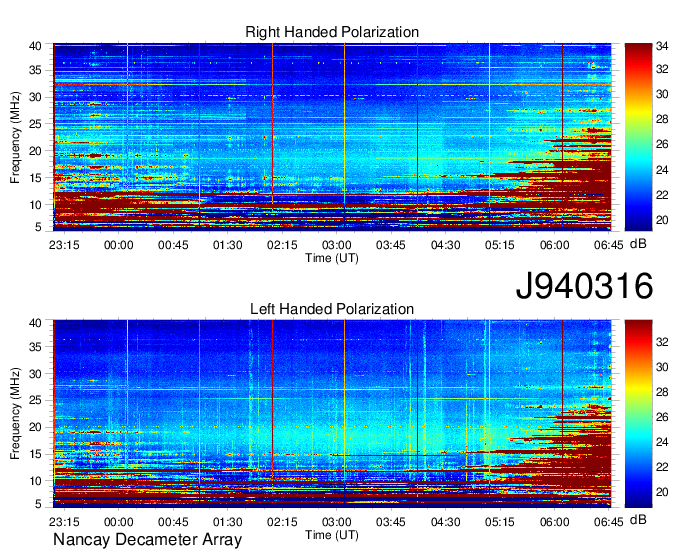Click the 04:30 time tick on Right Handed plot
680x552 pixels.
click(445, 245)
